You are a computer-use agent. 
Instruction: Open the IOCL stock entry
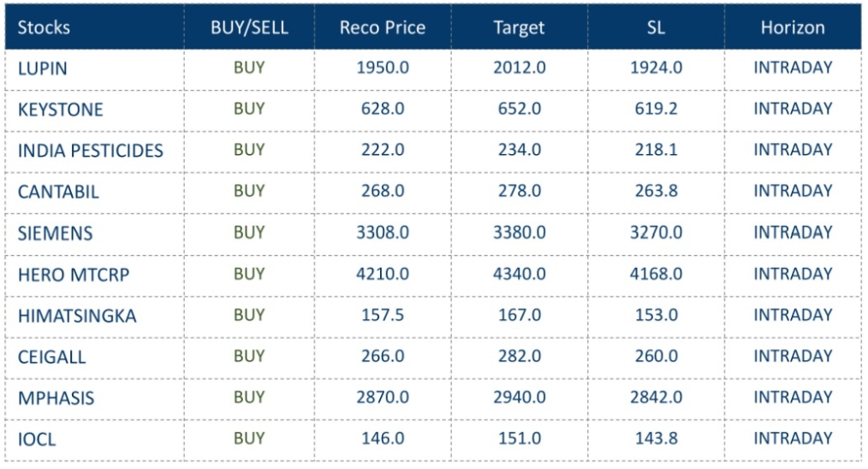(x=37, y=440)
